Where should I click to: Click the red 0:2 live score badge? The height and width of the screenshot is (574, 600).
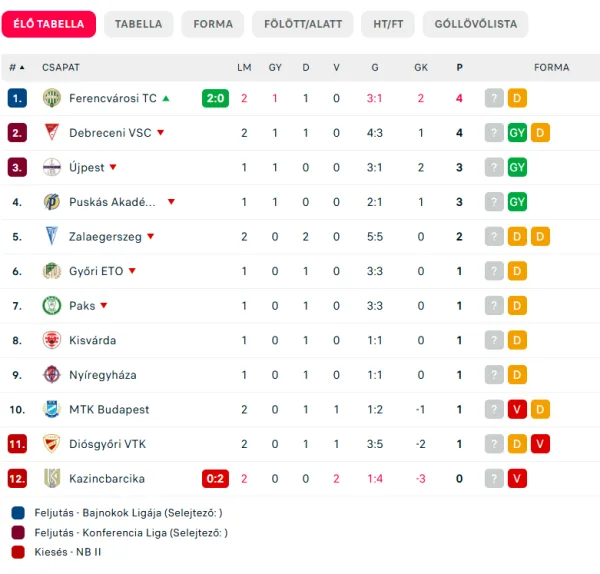[215, 478]
